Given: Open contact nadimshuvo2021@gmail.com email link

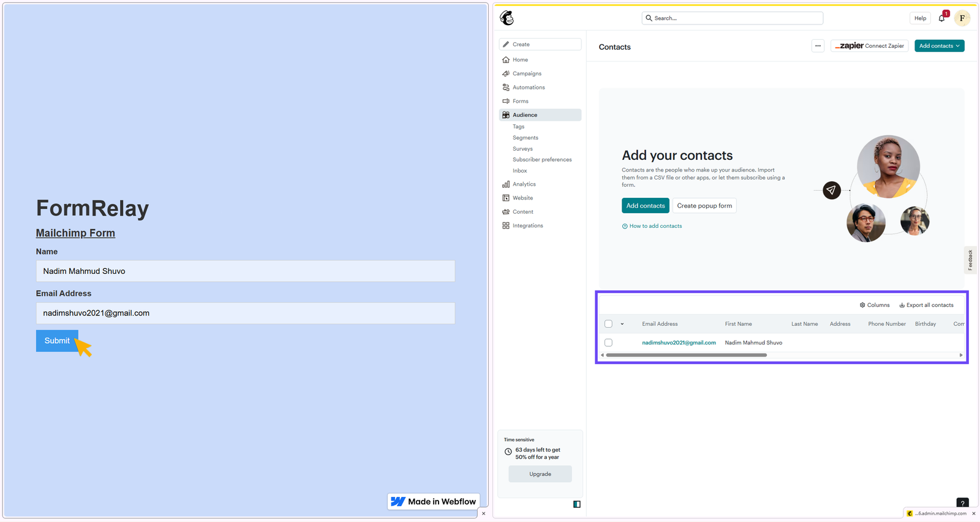Looking at the screenshot, I should tap(679, 342).
